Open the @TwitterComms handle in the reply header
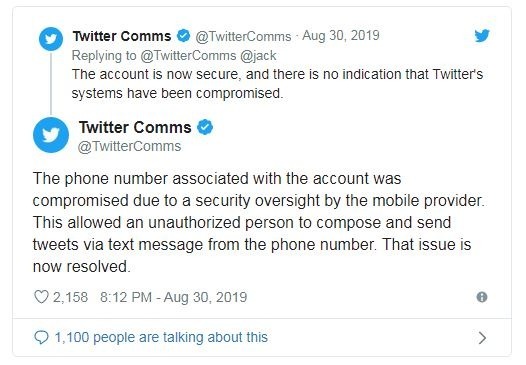526x365 pixels. click(x=243, y=36)
